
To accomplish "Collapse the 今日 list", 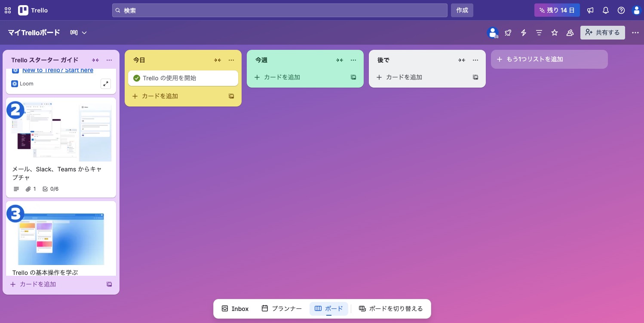I will pos(218,60).
